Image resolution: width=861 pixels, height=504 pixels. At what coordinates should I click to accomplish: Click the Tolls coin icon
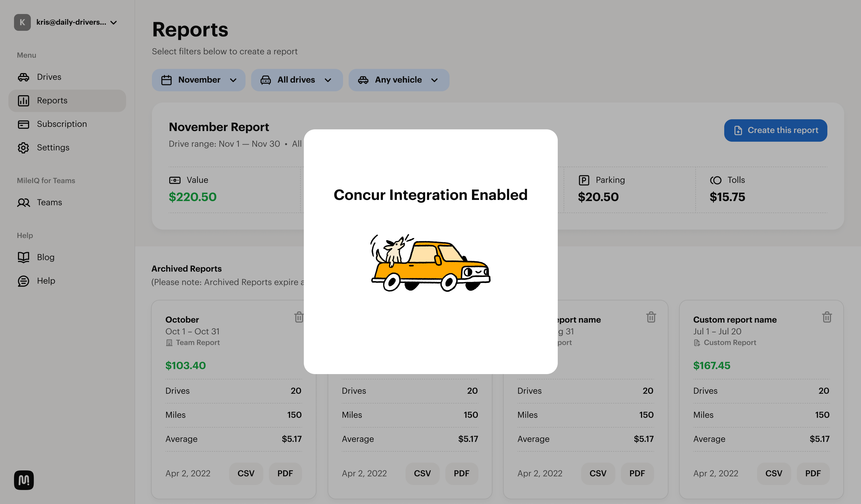[x=716, y=180]
